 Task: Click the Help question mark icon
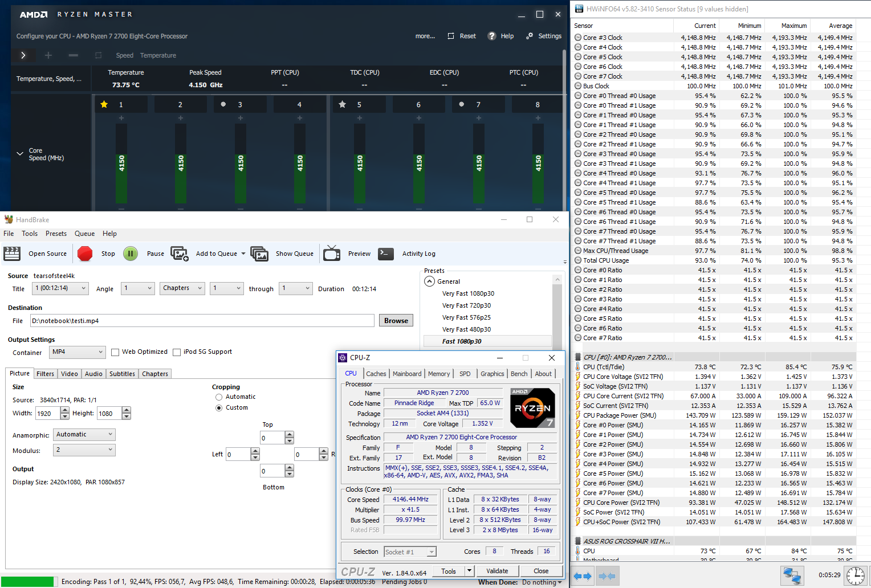click(x=492, y=36)
